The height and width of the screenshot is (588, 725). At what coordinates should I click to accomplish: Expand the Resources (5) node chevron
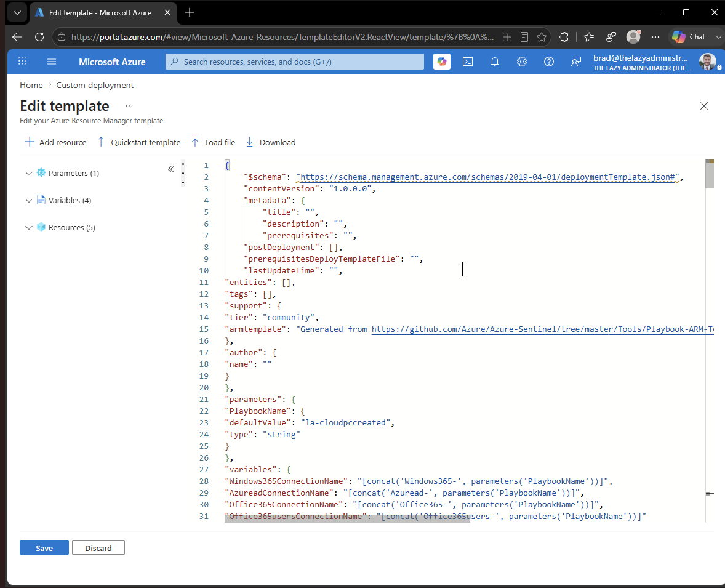click(29, 228)
